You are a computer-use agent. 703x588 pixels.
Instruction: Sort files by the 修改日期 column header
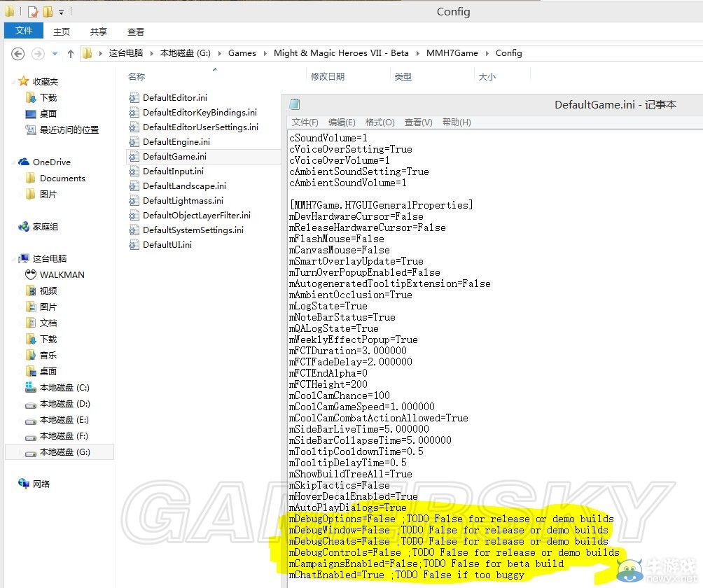328,76
